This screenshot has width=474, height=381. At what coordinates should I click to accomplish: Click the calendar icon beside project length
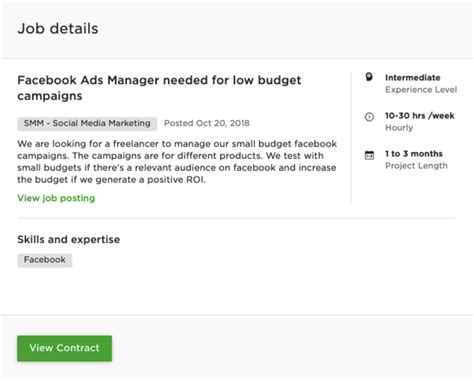[x=369, y=155]
